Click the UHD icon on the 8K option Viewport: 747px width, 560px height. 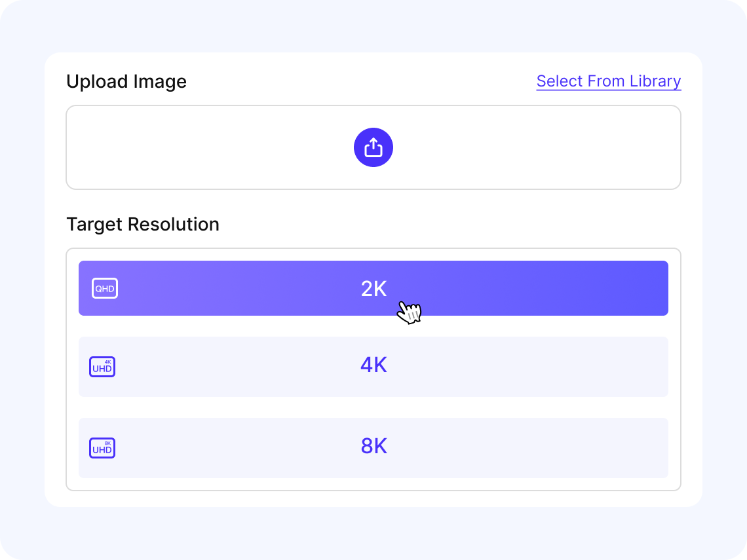pos(102,447)
